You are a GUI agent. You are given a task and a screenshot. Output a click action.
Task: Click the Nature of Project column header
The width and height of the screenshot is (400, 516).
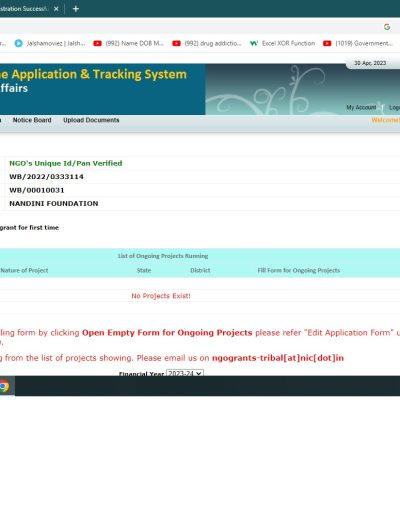tap(24, 270)
